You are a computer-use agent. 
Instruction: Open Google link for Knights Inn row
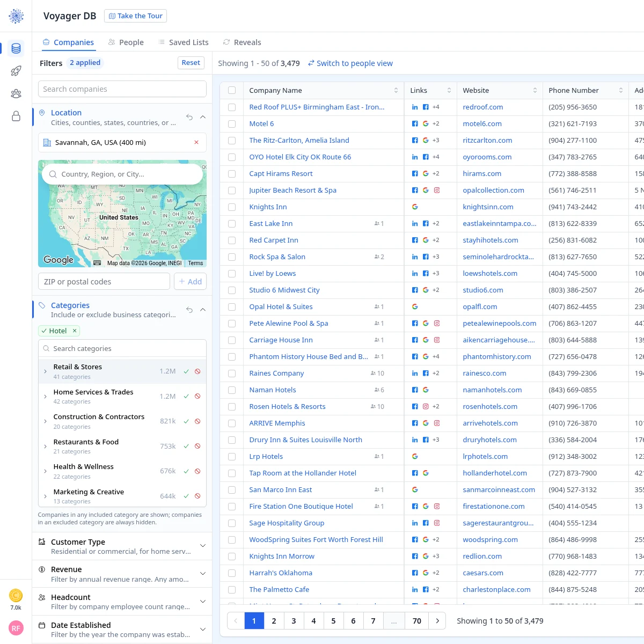coord(415,207)
